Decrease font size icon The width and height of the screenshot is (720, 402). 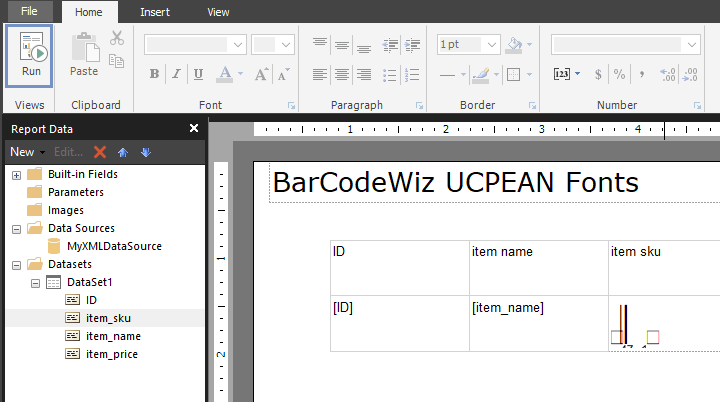coord(283,74)
